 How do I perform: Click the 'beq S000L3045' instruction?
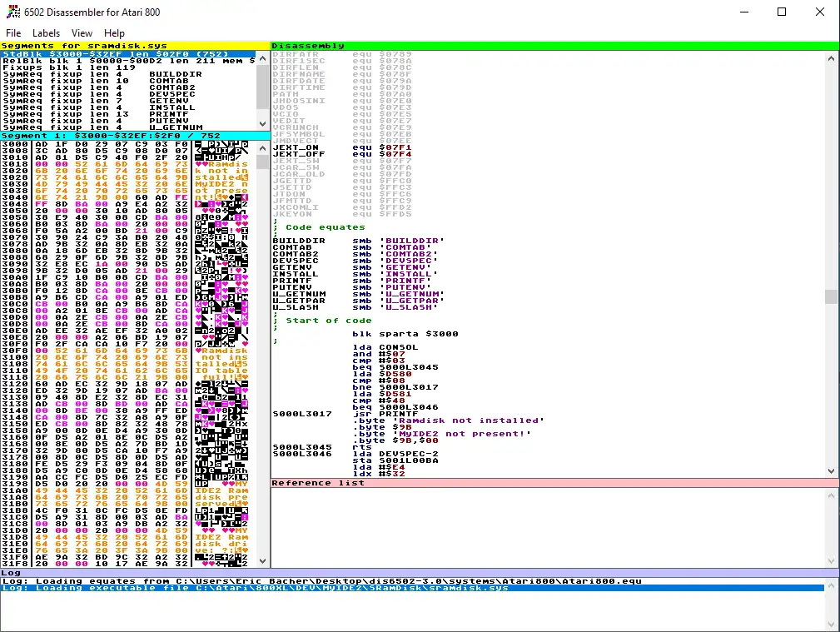[x=395, y=367]
